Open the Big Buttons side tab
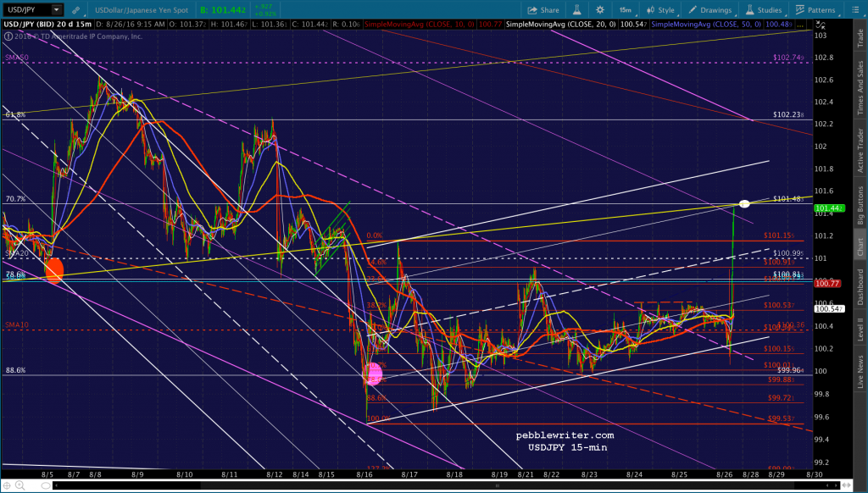 tap(860, 205)
